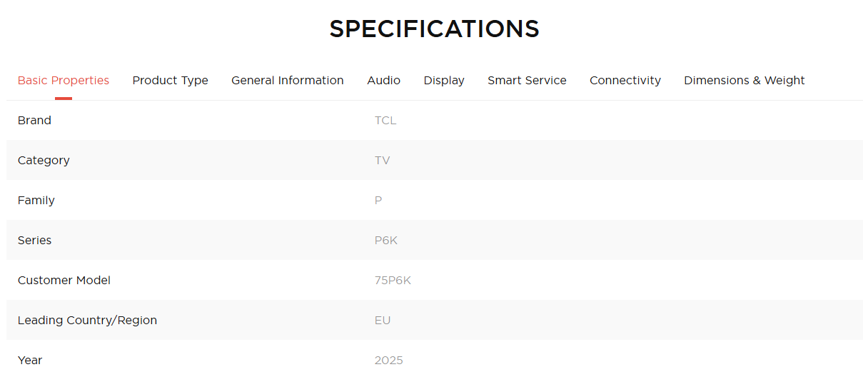Select the 75P6K model value
This screenshot has width=868, height=387.
pos(393,281)
